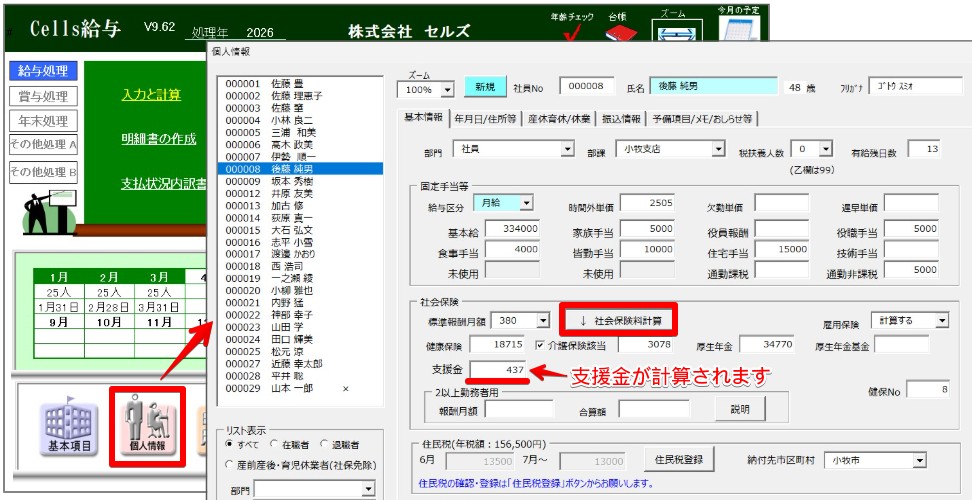The image size is (972, 500).
Task: Click the 社会保険料計算 button
Action: coord(619,320)
